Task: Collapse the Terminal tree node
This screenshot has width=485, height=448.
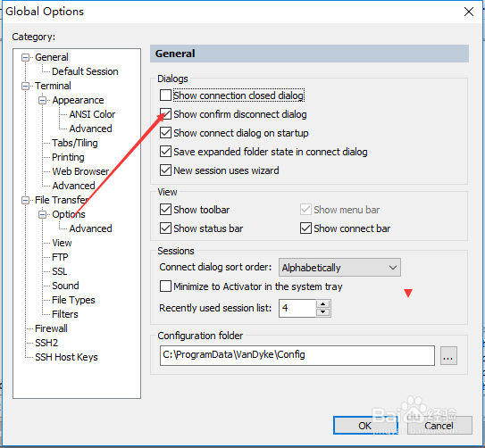Action: pyautogui.click(x=25, y=86)
